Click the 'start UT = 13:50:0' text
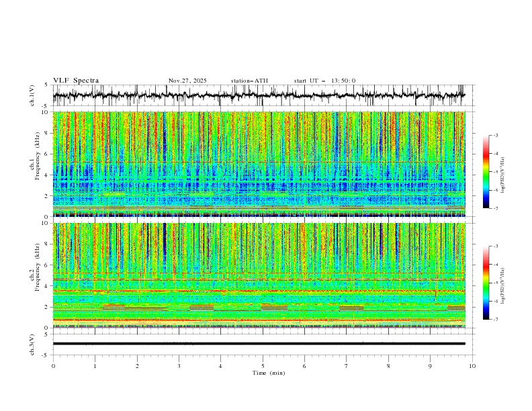 point(324,81)
